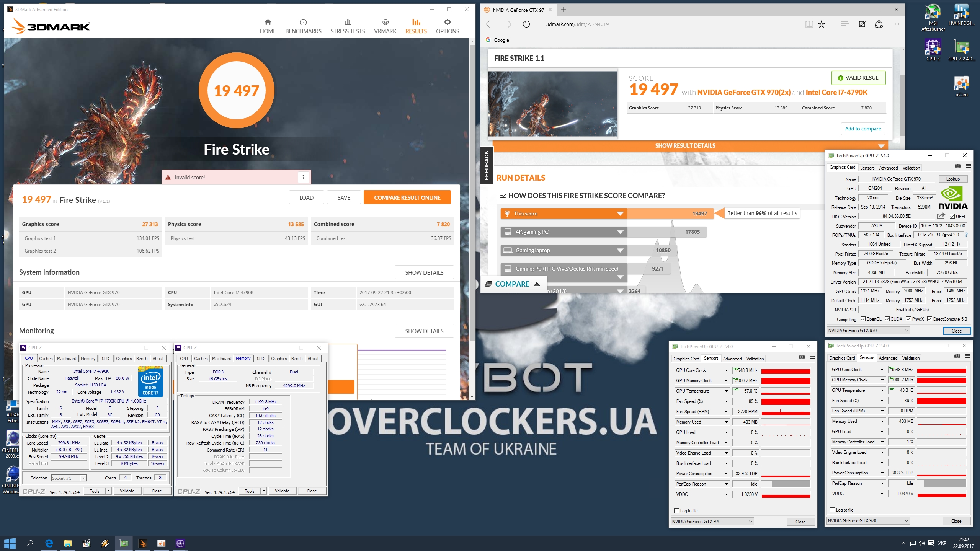Open the 3DMark Options gear

(448, 22)
